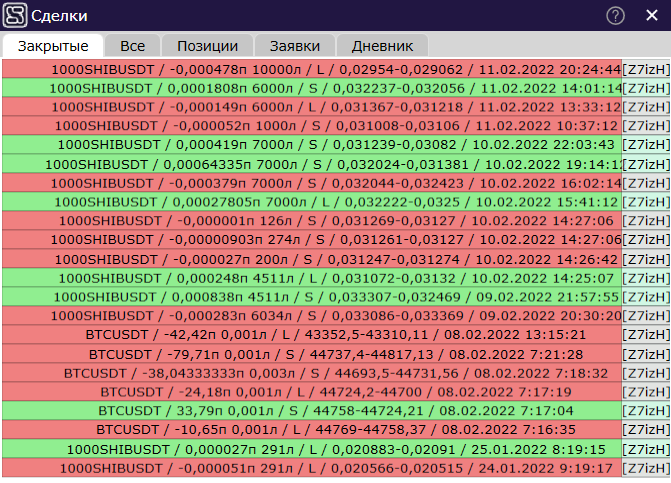Select the 1000SHIBUSDT trade closed 10.02.2022 15:41:12

click(x=312, y=201)
